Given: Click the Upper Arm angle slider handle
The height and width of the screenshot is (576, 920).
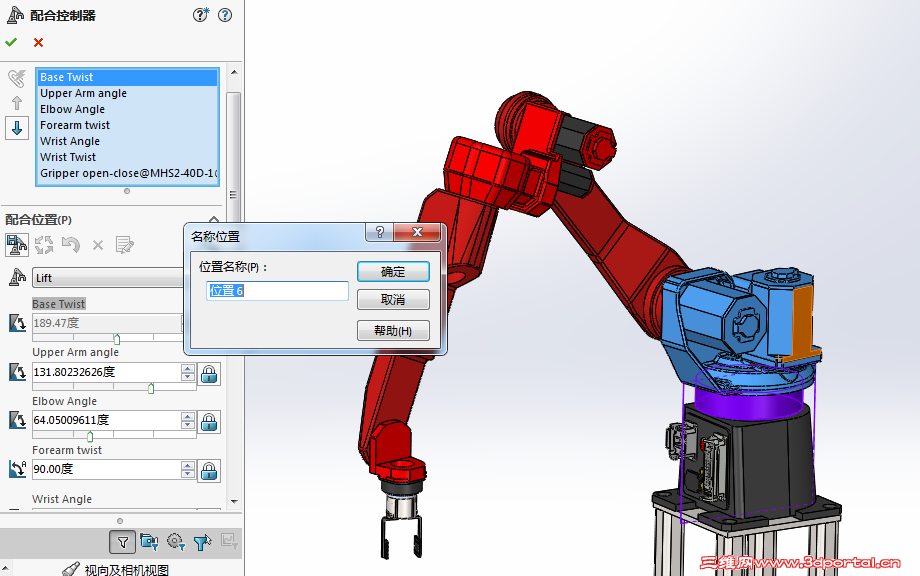Looking at the screenshot, I should click(151, 388).
